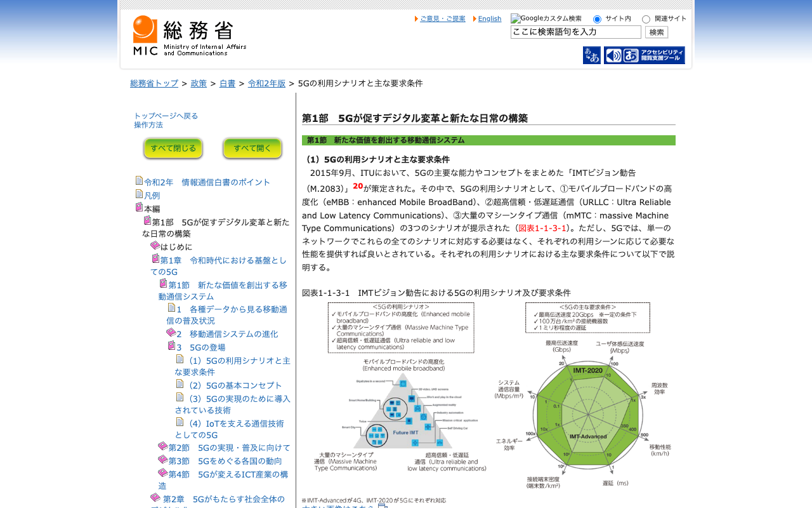This screenshot has height=508, width=812.
Task: Collapse 第1部 book icon in tree
Action: (147, 220)
